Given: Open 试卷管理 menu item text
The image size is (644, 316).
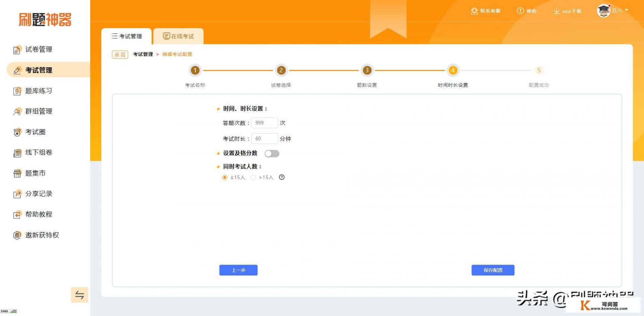Looking at the screenshot, I should pyautogui.click(x=39, y=50).
